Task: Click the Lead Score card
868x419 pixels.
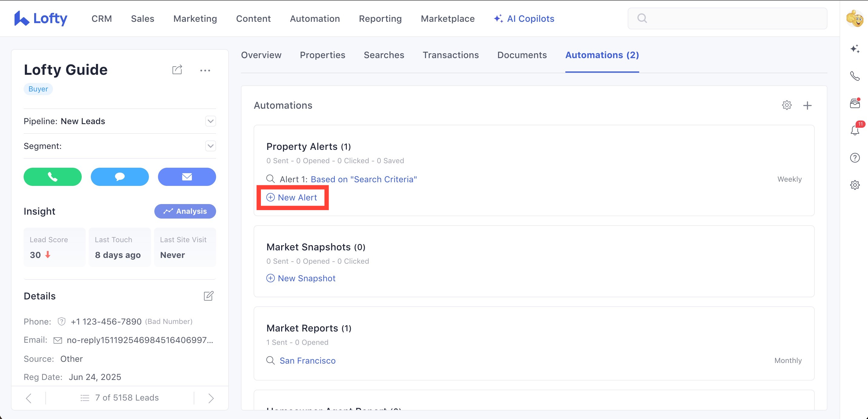Action: coord(54,247)
